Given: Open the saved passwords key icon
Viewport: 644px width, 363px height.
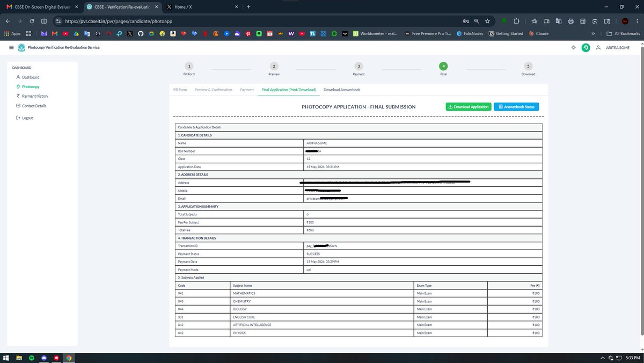Looking at the screenshot, I should click(466, 21).
